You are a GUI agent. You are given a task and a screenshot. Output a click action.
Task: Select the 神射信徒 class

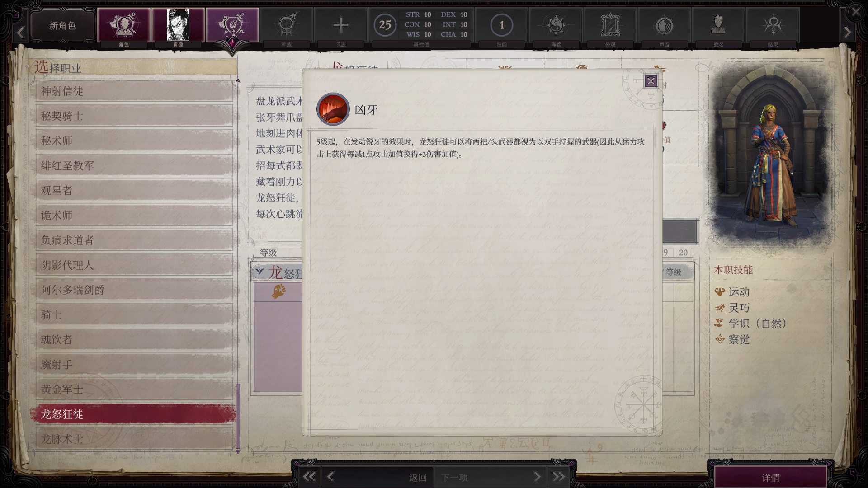coord(134,91)
